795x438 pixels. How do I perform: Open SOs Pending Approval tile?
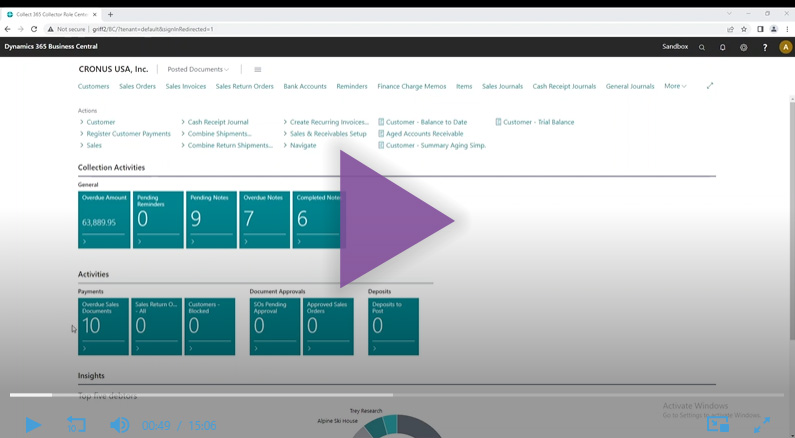click(275, 326)
